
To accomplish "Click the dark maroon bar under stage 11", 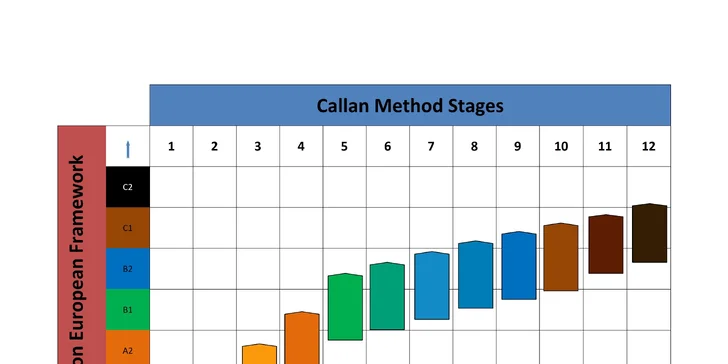I will tap(606, 244).
